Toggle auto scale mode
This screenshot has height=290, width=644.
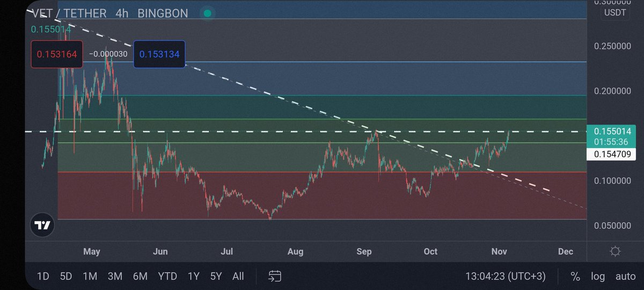tap(625, 277)
